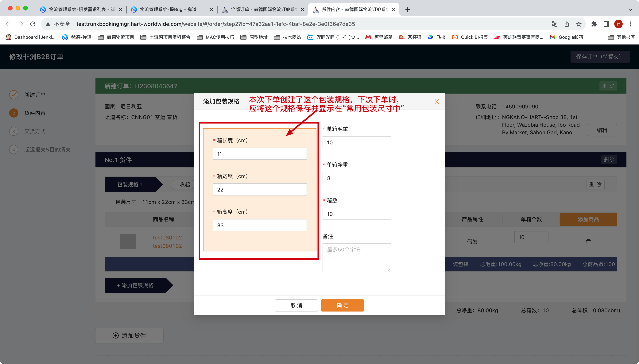Switch to the 全部订单 browser tab
The width and height of the screenshot is (639, 364).
pyautogui.click(x=262, y=10)
